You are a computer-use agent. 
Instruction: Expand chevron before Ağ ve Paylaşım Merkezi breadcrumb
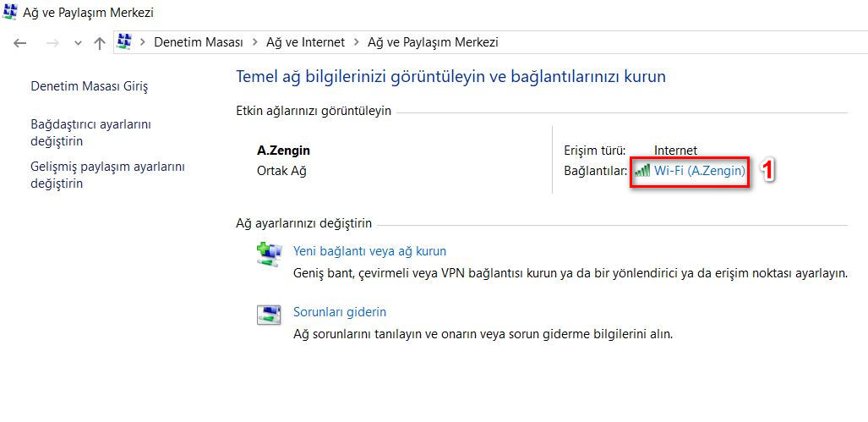356,42
